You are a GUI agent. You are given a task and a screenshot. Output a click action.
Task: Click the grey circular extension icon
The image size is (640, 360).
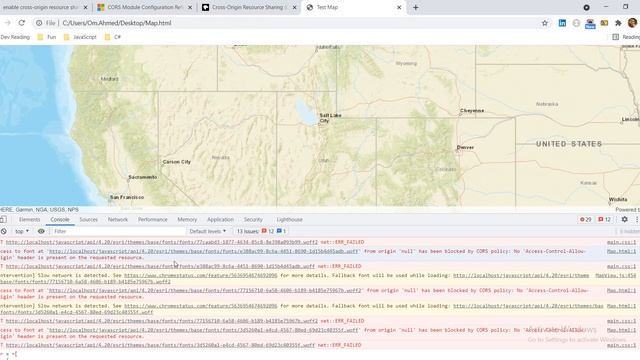point(576,23)
